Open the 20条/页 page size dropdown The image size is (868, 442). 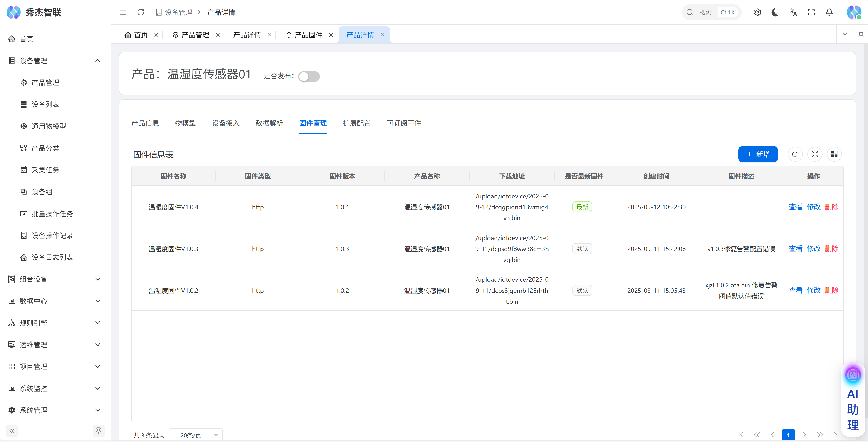[x=195, y=435]
